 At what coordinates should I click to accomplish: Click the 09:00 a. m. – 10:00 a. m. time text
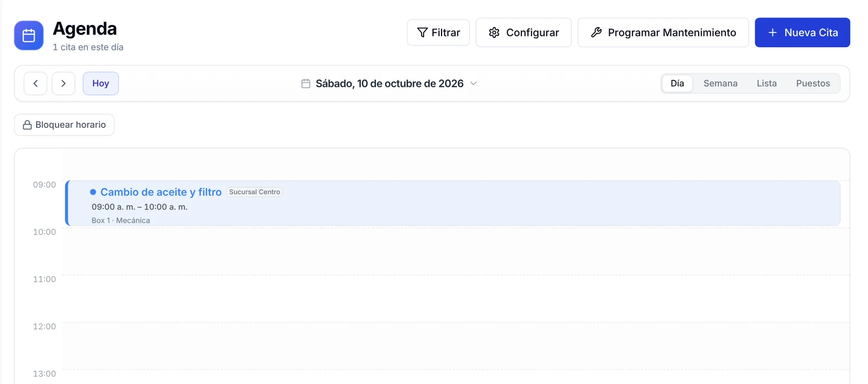pos(139,207)
